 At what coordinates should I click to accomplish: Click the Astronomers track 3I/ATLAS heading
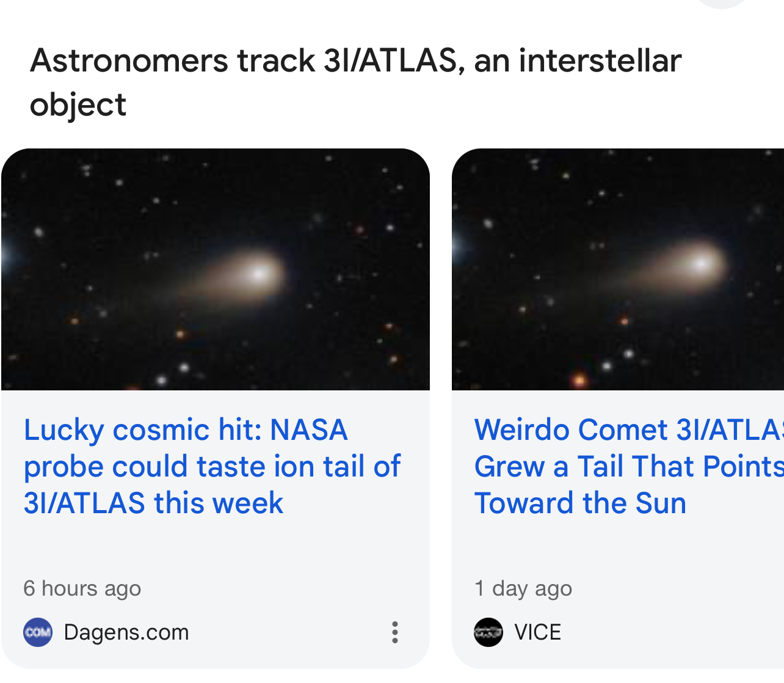click(355, 61)
